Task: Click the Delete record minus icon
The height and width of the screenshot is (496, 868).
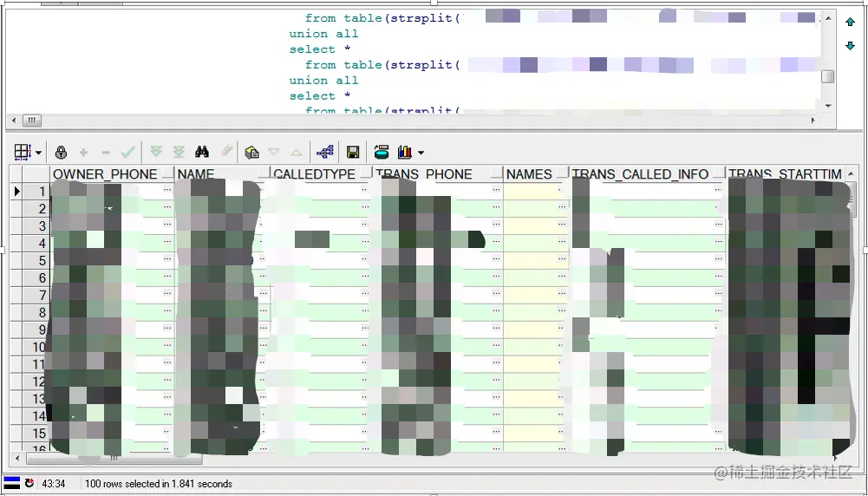Action: [106, 153]
